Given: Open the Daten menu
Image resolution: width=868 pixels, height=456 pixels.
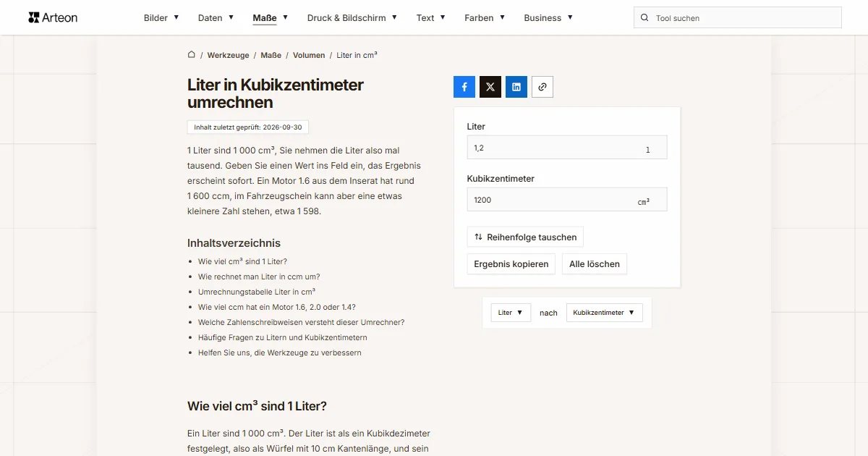Looking at the screenshot, I should click(x=216, y=18).
